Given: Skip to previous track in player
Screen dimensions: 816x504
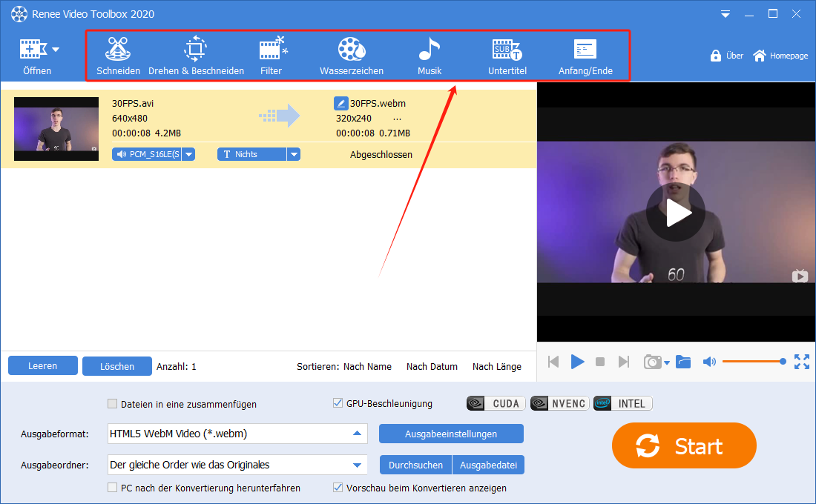Looking at the screenshot, I should point(553,362).
